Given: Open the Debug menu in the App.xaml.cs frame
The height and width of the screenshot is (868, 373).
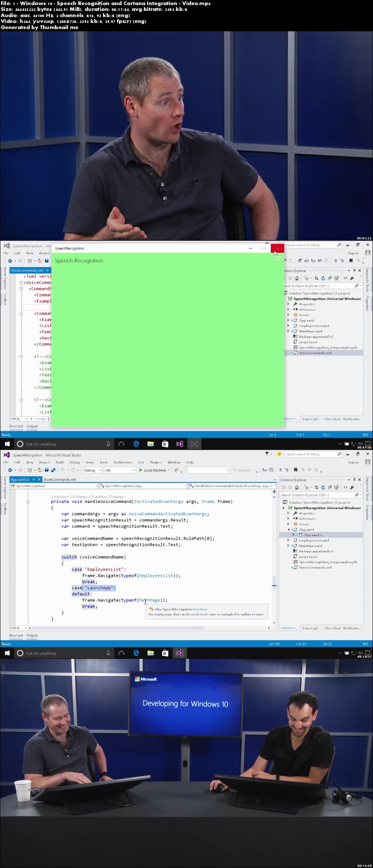Looking at the screenshot, I should coord(75,462).
